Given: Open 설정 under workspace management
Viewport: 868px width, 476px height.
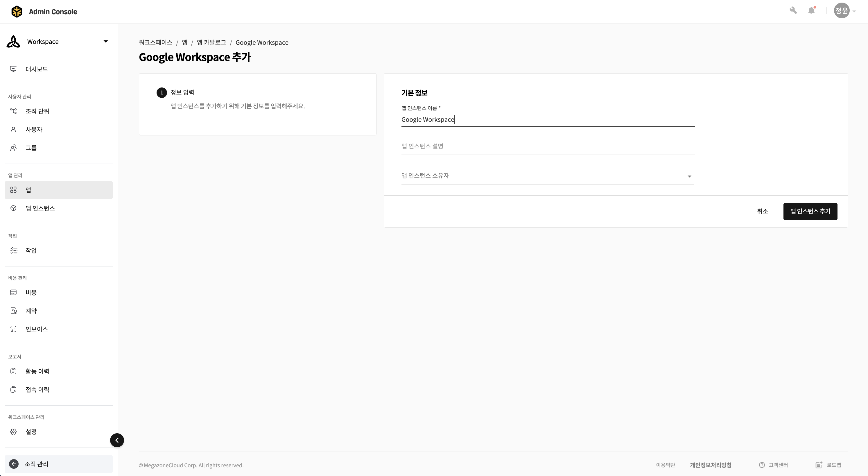Looking at the screenshot, I should (x=59, y=432).
